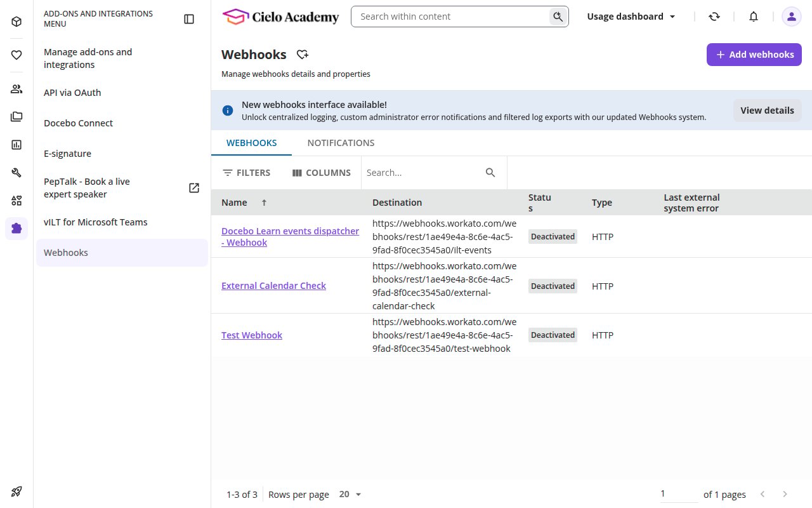The width and height of the screenshot is (812, 508).
Task: Collapse the add-ons menu sidebar panel
Action: pyautogui.click(x=189, y=19)
